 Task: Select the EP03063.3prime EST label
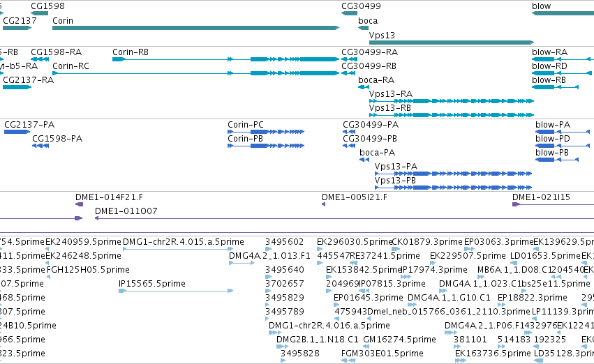coord(498,242)
